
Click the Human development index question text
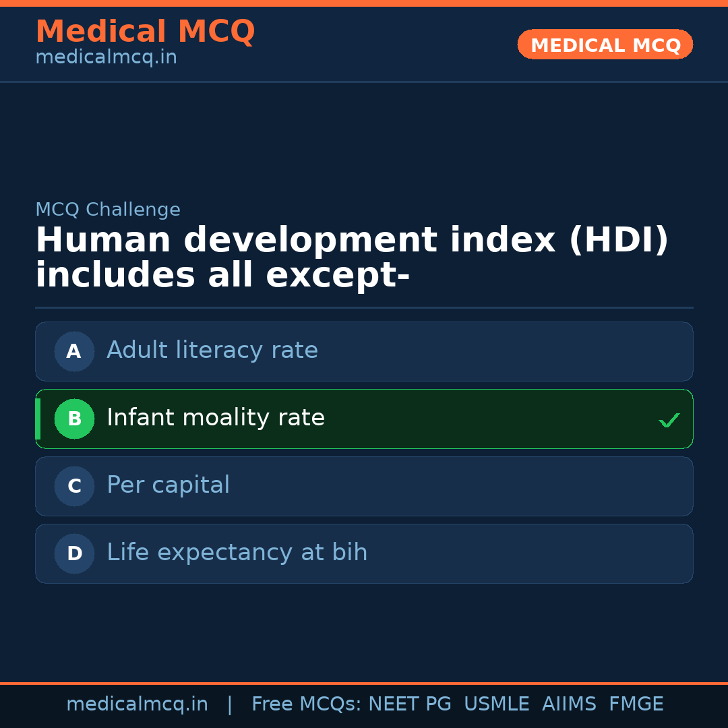coord(351,258)
